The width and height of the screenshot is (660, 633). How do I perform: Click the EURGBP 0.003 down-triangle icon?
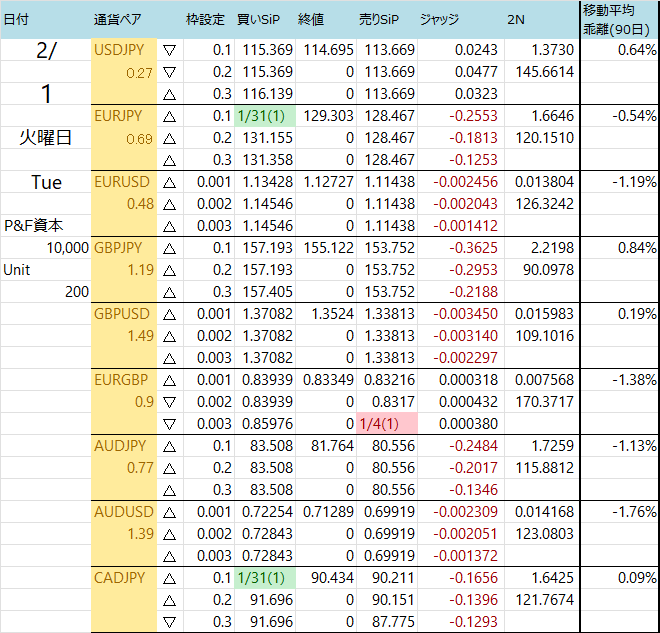(169, 424)
